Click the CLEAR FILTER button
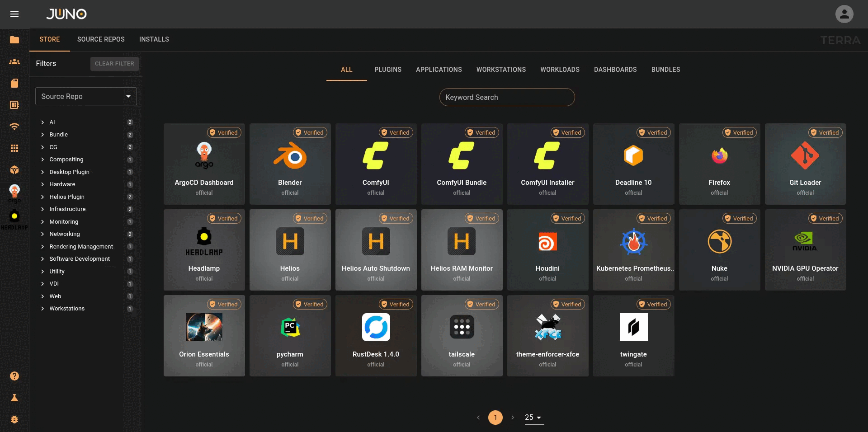868x432 pixels. 114,64
